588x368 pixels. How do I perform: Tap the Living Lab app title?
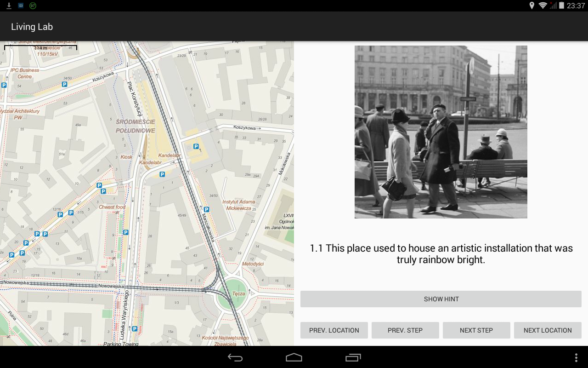[x=32, y=27]
